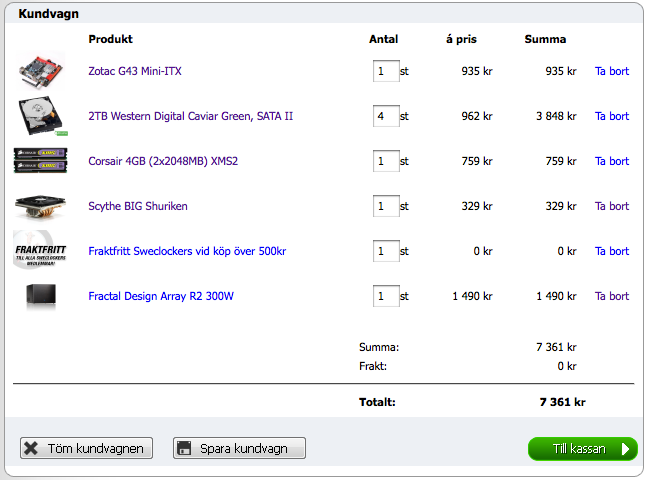649x480 pixels.
Task: Click the Scythe BIG Shuriken cooler image
Action: pos(41,206)
